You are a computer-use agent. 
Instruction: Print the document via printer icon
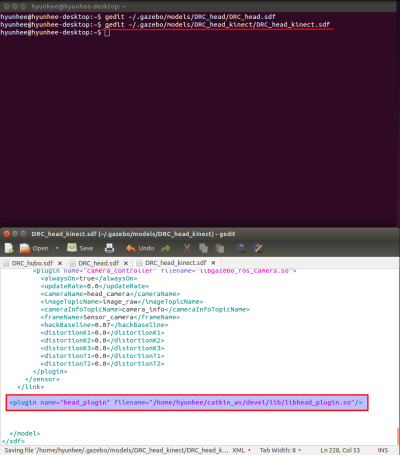(109, 248)
